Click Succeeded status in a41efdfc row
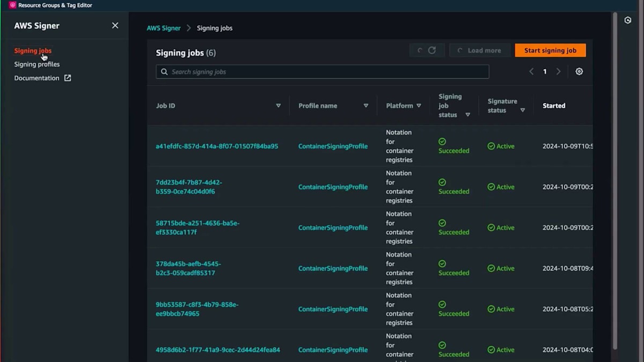This screenshot has width=644, height=362. click(x=453, y=146)
